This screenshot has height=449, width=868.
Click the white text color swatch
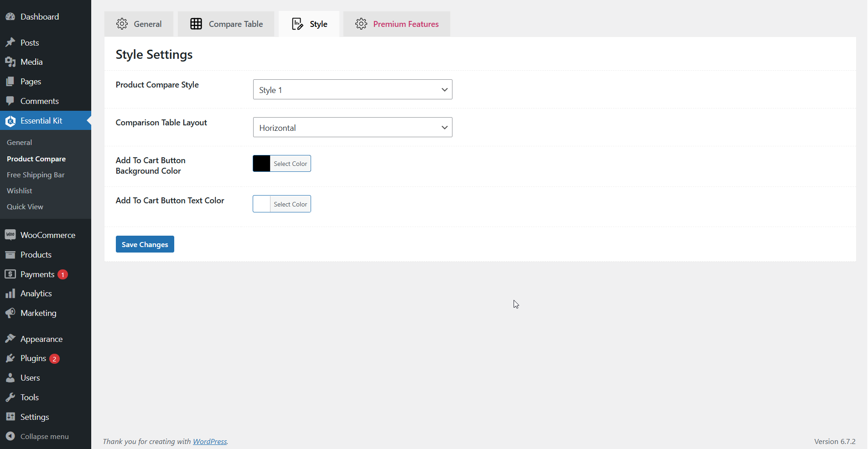click(262, 204)
